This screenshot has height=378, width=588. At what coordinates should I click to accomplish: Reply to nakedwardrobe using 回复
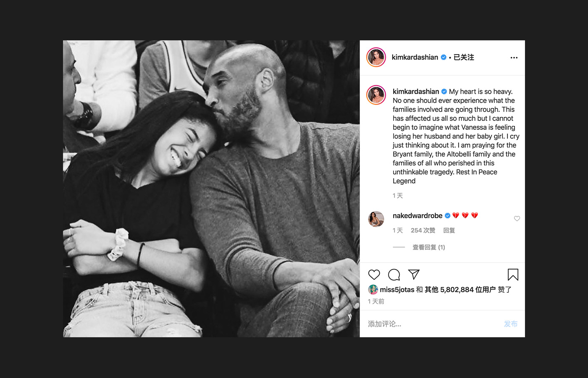[449, 230]
